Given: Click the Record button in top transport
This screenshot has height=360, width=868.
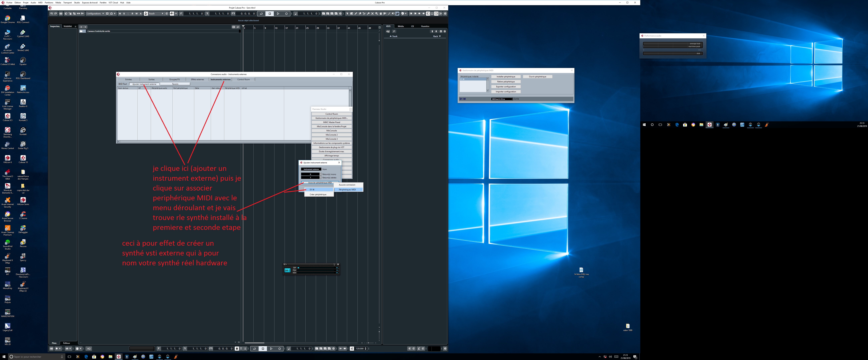Looking at the screenshot, I should click(286, 13).
